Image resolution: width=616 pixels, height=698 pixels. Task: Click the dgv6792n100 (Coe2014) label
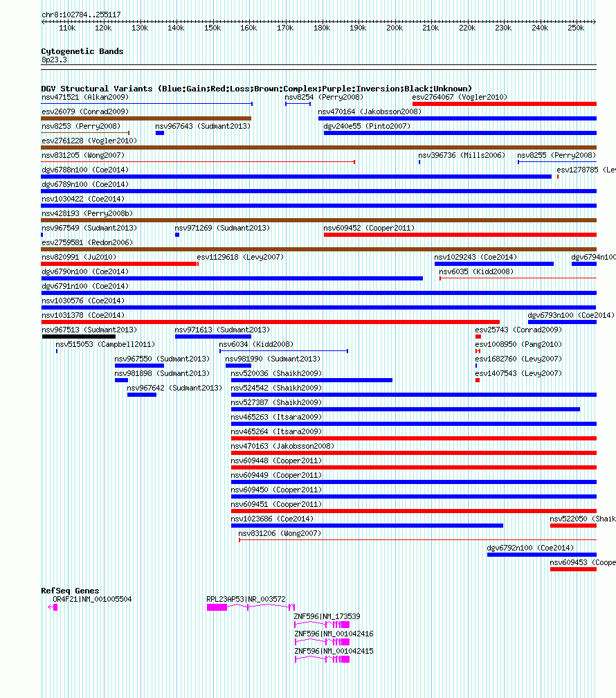tap(530, 548)
